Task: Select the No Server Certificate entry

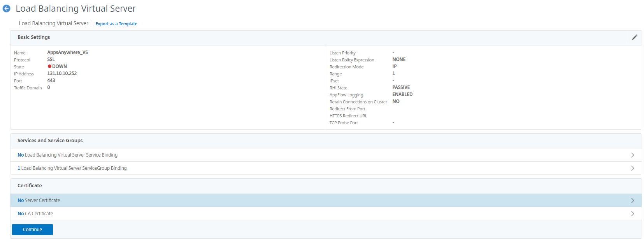Action: (x=39, y=200)
